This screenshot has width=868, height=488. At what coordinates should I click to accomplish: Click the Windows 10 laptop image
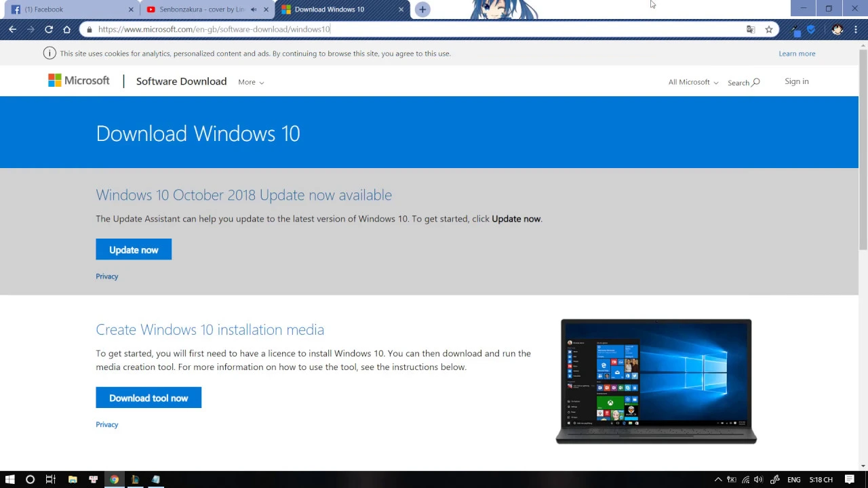click(x=656, y=382)
